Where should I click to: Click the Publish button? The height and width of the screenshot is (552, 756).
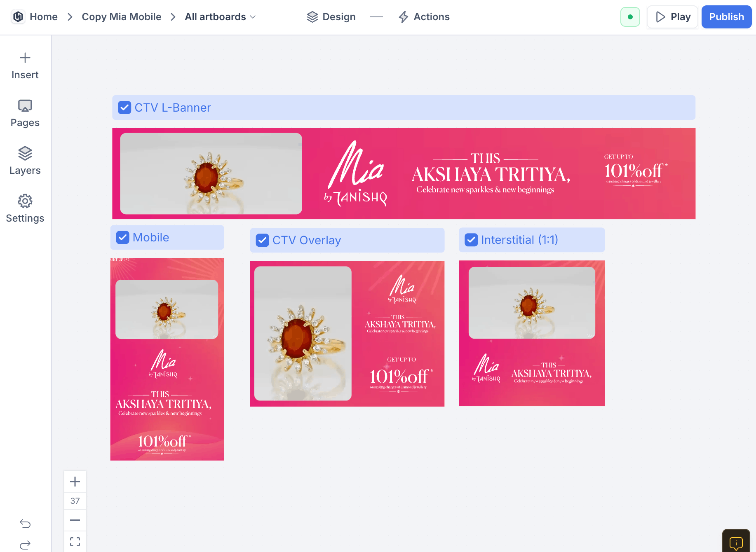pyautogui.click(x=726, y=17)
